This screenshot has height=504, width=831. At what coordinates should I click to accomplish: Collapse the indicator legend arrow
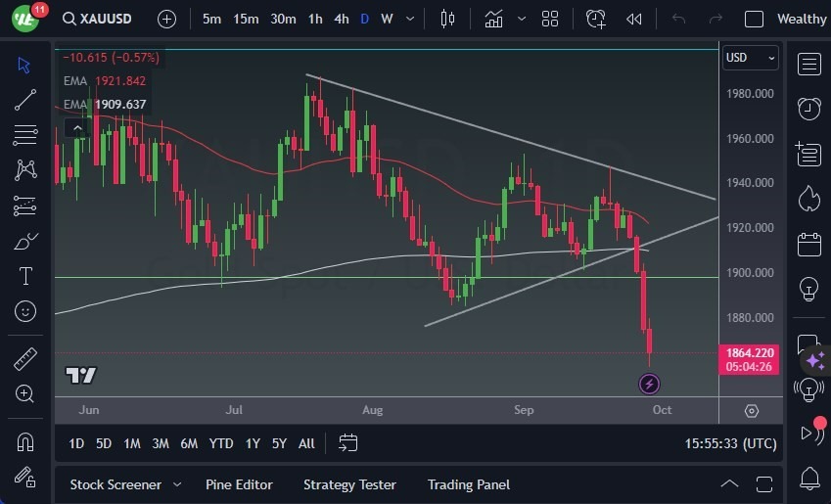pyautogui.click(x=75, y=128)
